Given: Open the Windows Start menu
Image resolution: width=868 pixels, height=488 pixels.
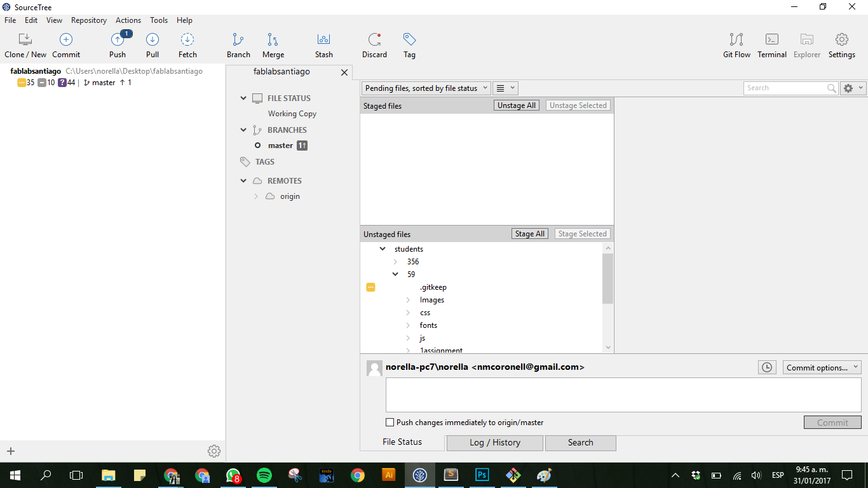Looking at the screenshot, I should (15, 475).
